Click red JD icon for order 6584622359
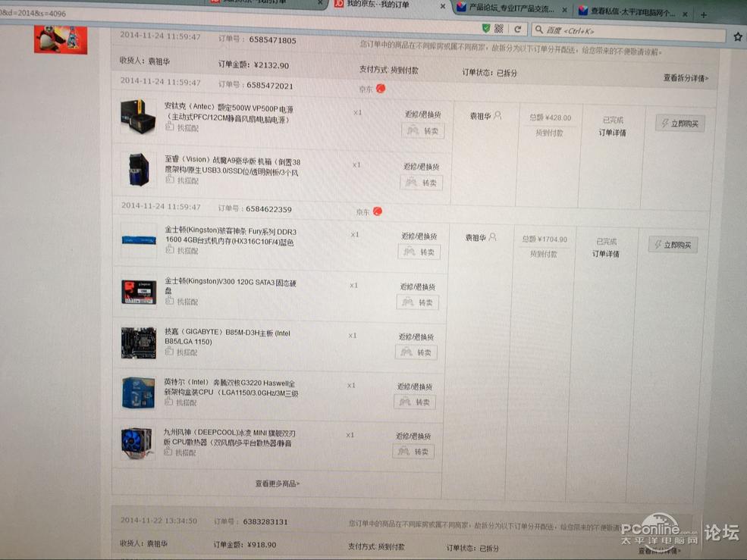747x560 pixels. [378, 211]
